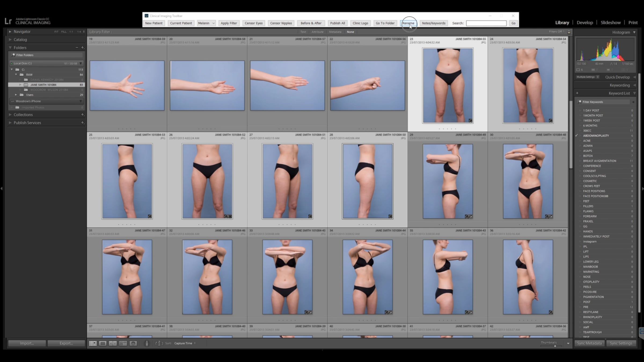Switch to the Print module
Image resolution: width=644 pixels, height=362 pixels.
[633, 23]
